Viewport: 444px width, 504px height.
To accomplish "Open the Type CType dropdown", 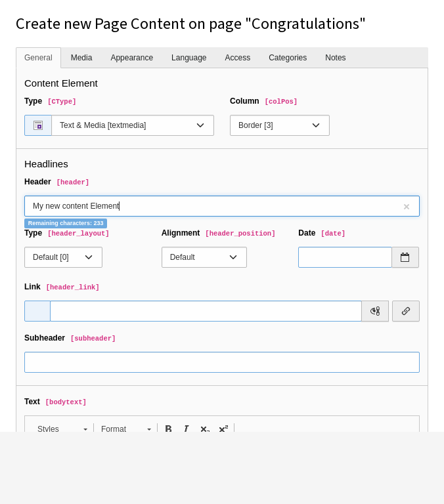I will (x=133, y=125).
